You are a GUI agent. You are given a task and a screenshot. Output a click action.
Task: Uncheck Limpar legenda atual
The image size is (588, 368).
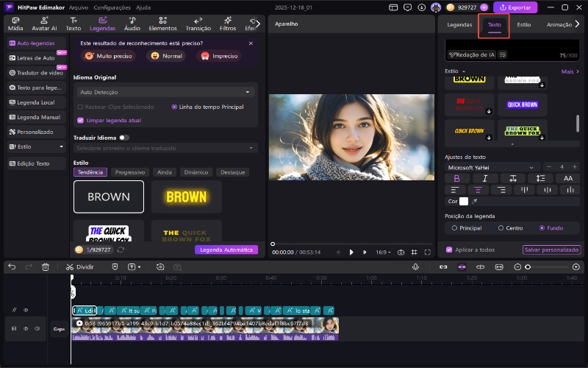coord(80,120)
